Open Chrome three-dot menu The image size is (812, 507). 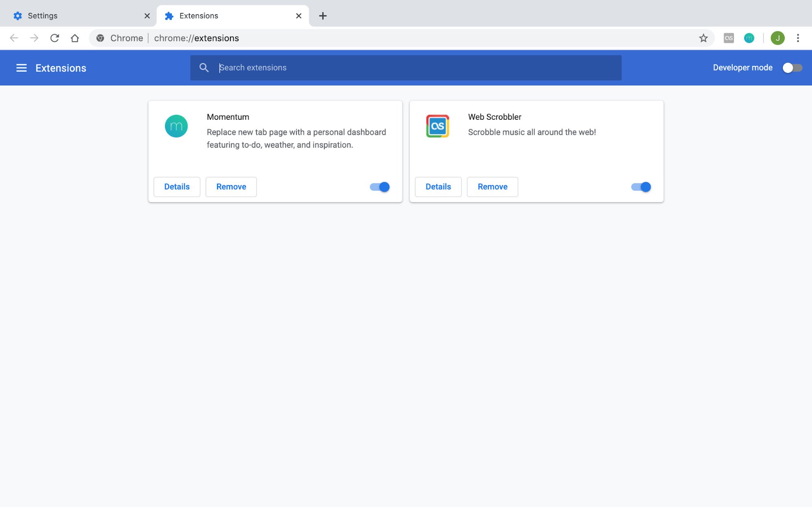[798, 38]
